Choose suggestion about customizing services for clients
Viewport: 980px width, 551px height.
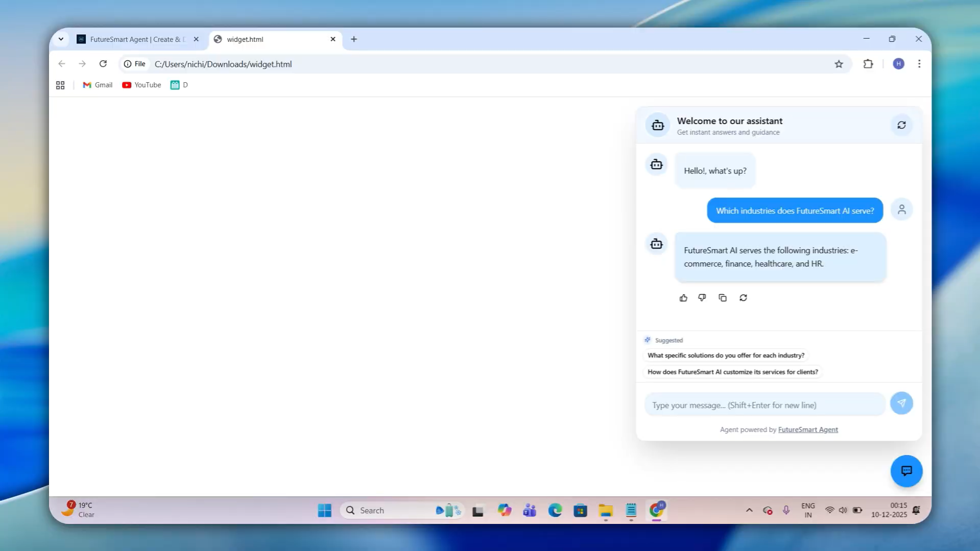click(732, 372)
